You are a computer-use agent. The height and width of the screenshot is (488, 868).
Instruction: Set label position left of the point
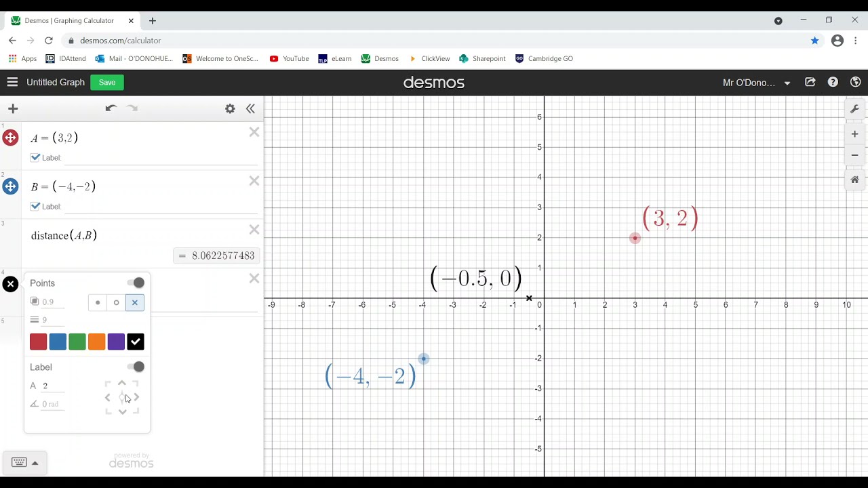tap(108, 398)
